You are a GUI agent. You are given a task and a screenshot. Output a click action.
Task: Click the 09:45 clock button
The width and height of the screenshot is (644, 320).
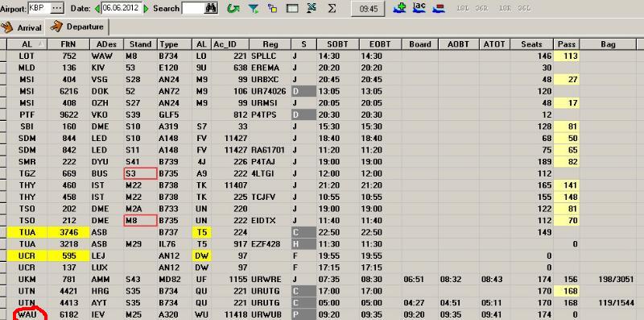[368, 9]
